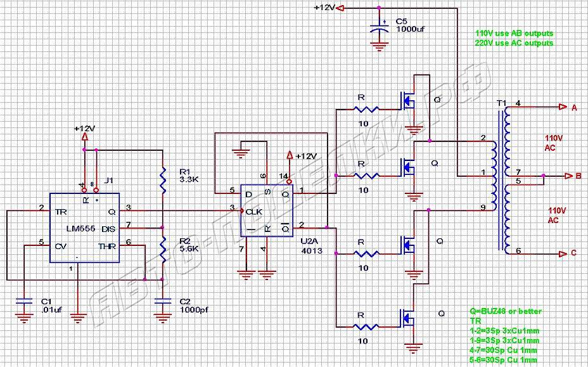Click the '1-9=3Sp 3xCu1mm' winding note
The height and width of the screenshot is (367, 588).
point(505,341)
